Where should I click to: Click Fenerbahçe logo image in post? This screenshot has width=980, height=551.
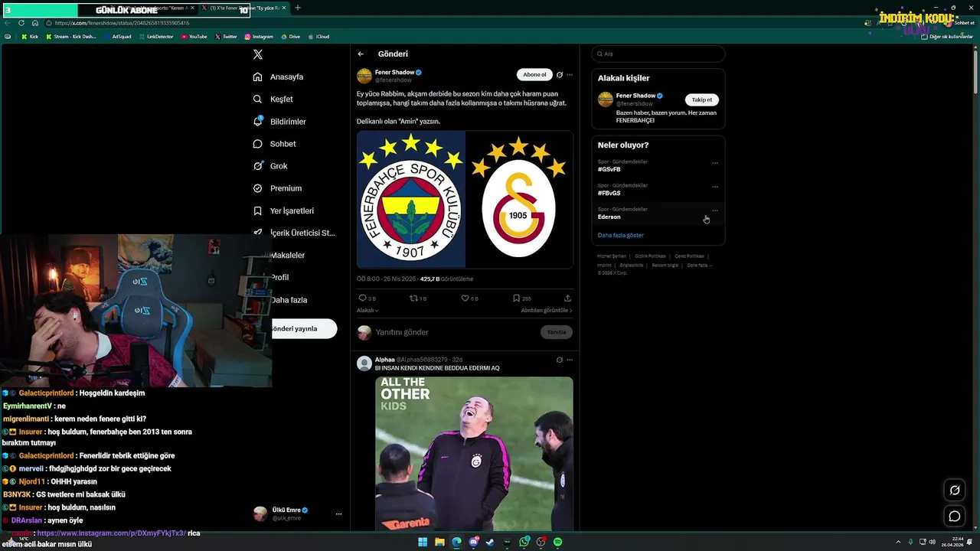[411, 200]
